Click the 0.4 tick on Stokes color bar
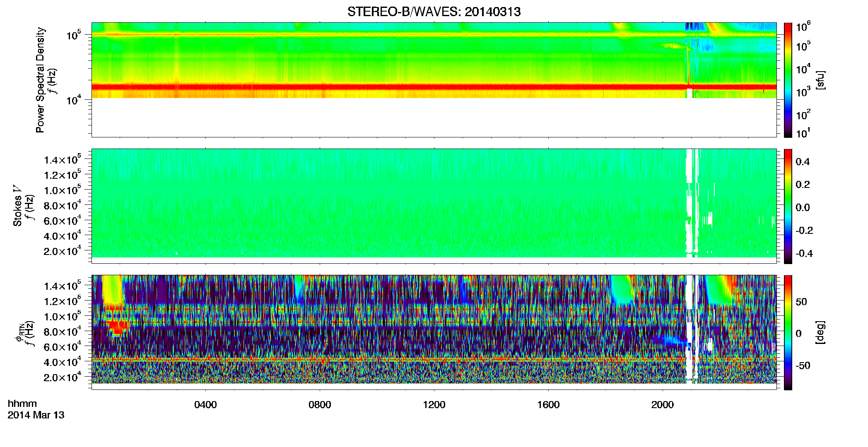Viewport: 868px width, 447px height. point(803,162)
